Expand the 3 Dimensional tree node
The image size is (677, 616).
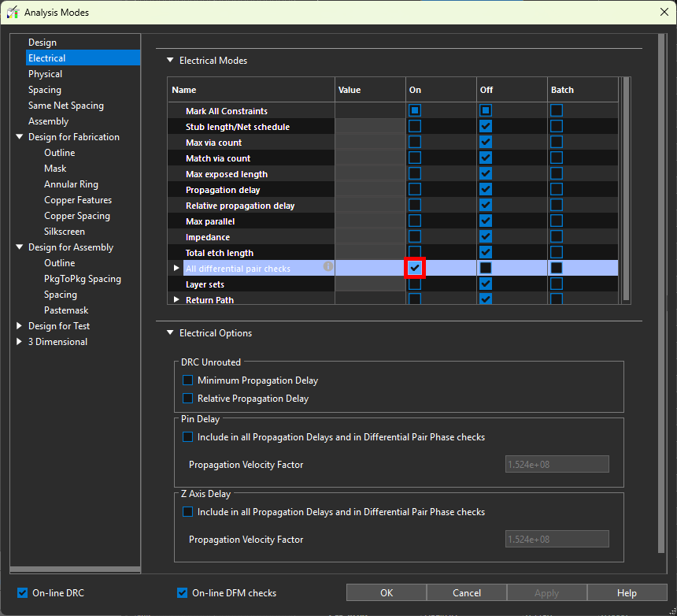point(20,342)
